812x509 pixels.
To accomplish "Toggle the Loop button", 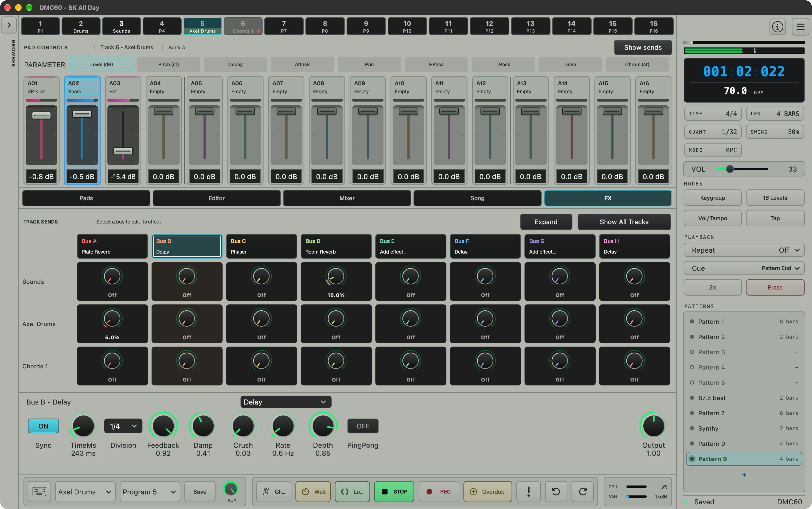I will pyautogui.click(x=352, y=491).
